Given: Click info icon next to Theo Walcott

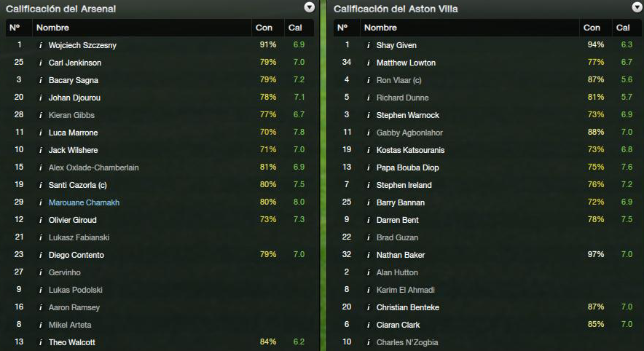Looking at the screenshot, I should (40, 342).
